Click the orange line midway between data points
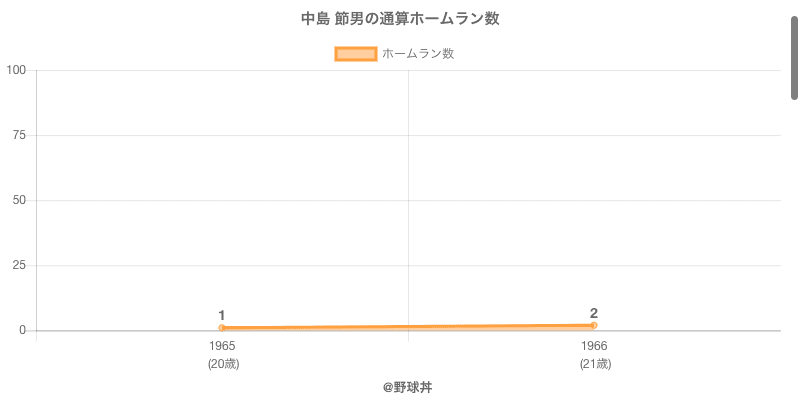This screenshot has width=800, height=400. [408, 326]
